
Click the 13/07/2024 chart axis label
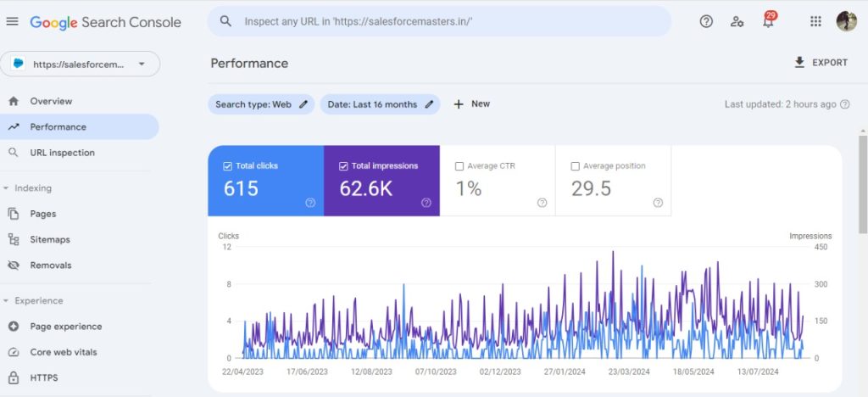point(757,372)
